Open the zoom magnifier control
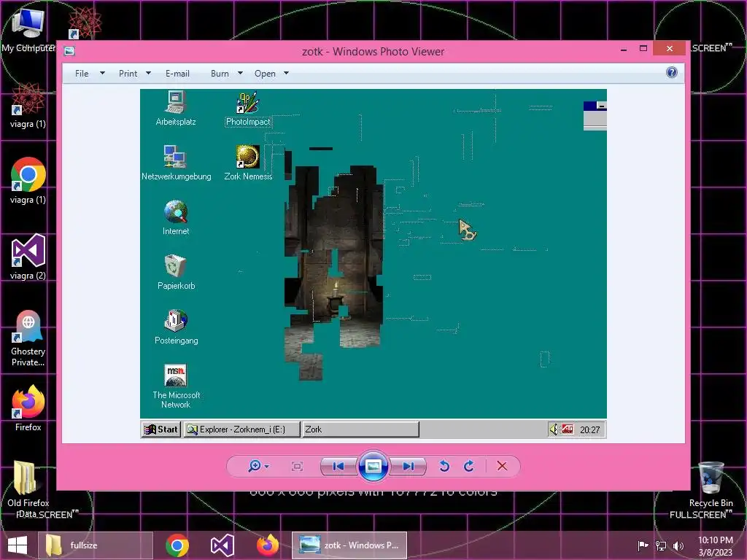 [255, 466]
